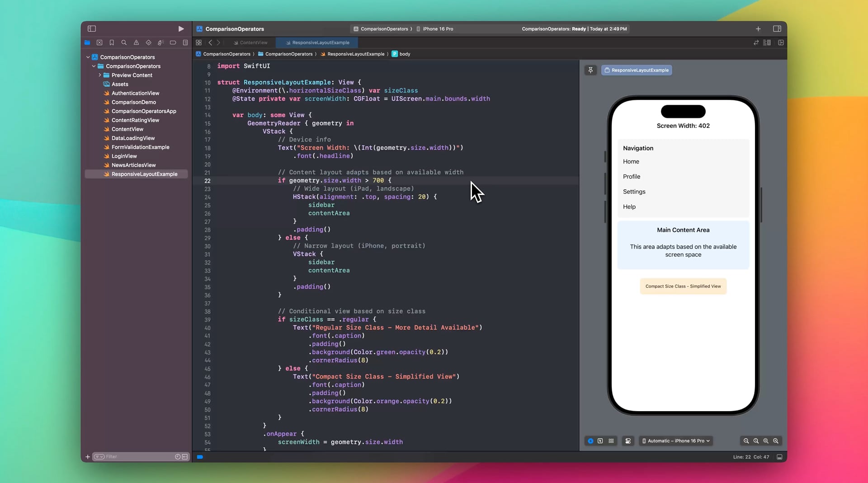The image size is (868, 483).
Task: Open ComparisonDemo file
Action: (x=134, y=103)
